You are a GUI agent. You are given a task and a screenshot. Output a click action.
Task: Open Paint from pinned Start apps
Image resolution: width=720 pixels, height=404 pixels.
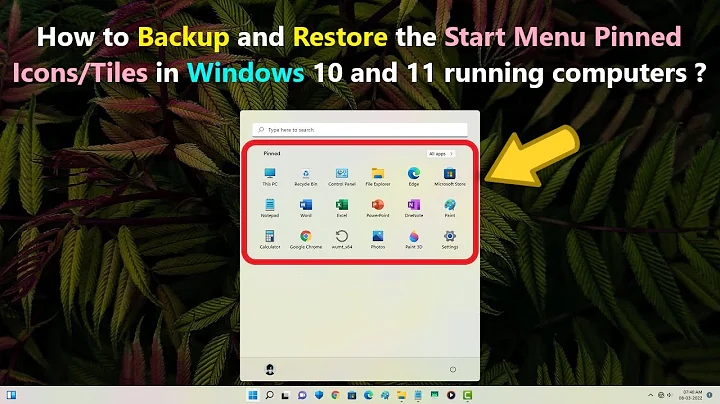[450, 208]
